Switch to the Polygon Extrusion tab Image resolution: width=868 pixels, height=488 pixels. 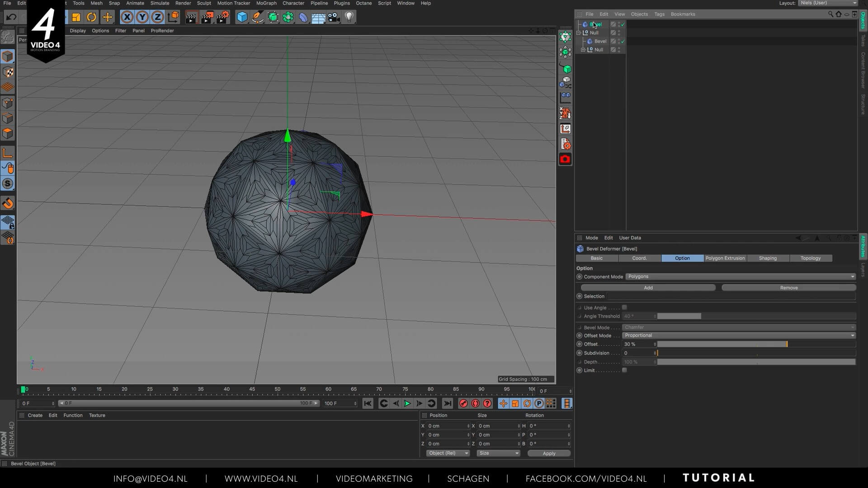click(725, 258)
